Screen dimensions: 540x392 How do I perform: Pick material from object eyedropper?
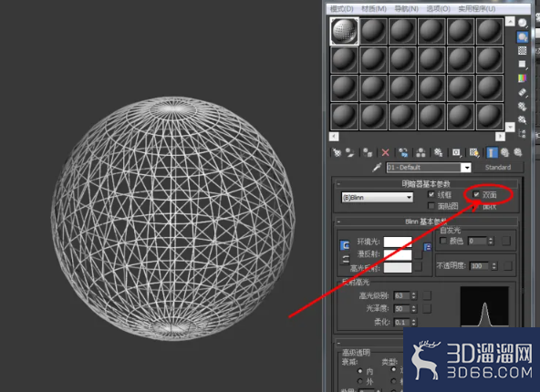click(377, 168)
